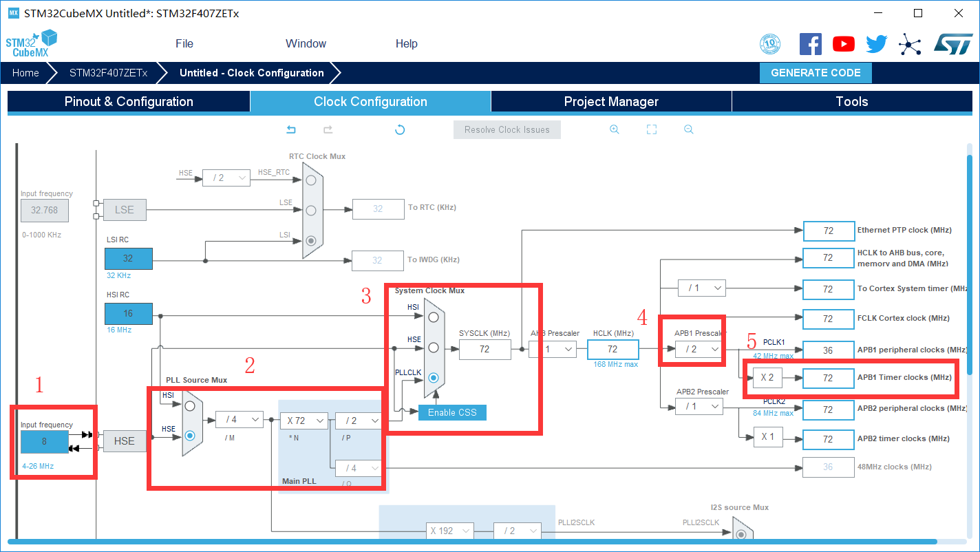This screenshot has width=980, height=552.
Task: Click the SYSCLK (MHz) value field
Action: coord(485,349)
